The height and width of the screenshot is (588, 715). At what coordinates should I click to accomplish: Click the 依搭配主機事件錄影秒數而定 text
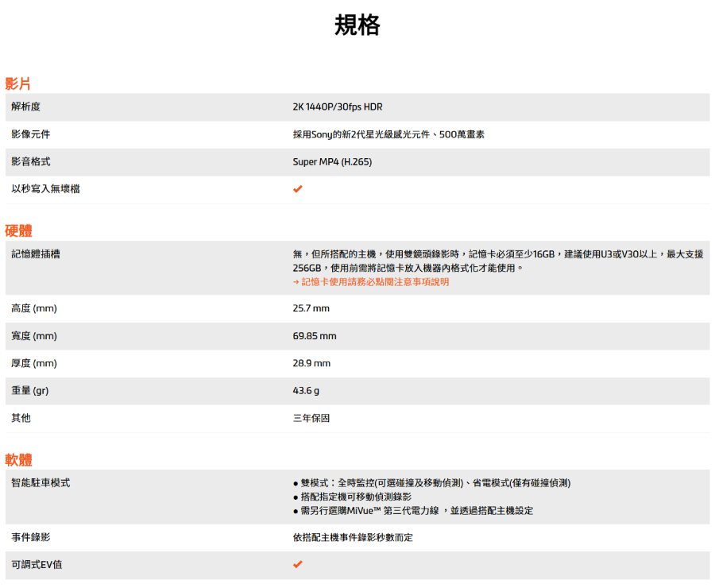point(353,538)
